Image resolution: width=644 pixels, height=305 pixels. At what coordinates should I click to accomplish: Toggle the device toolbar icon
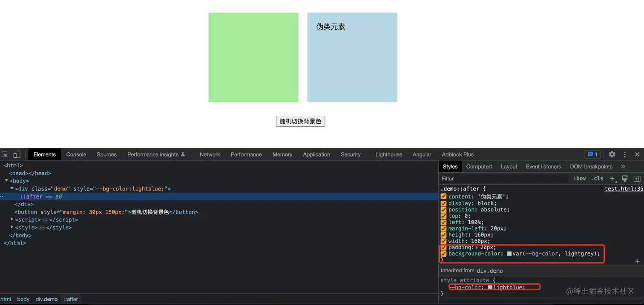(17, 154)
